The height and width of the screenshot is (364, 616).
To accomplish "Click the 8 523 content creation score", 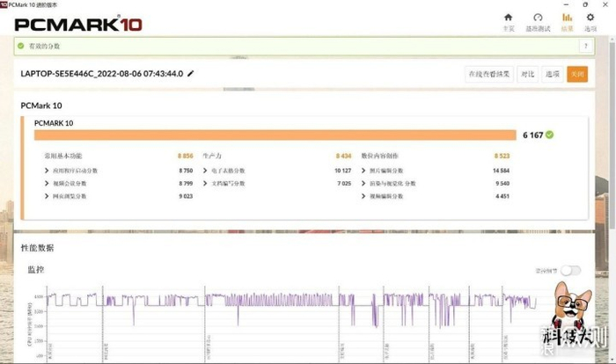I will 502,156.
